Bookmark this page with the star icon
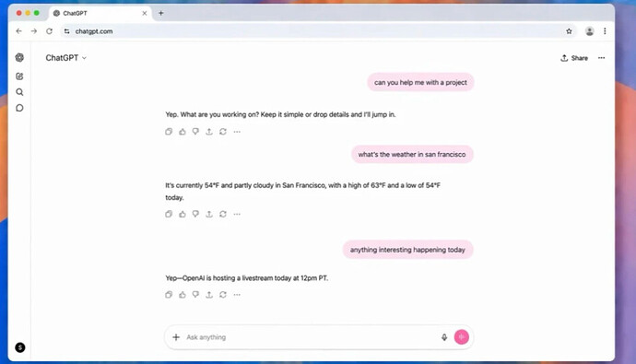Screen dimensions: 636x364 pos(569,31)
